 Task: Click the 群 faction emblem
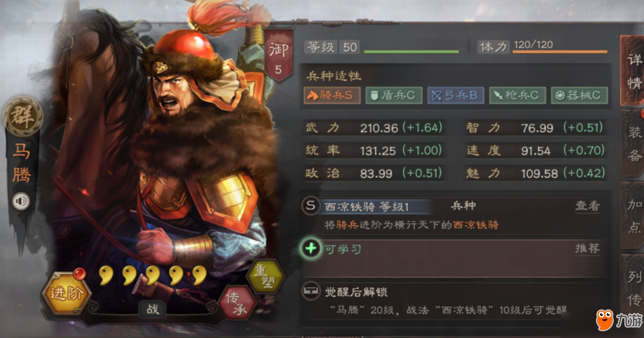pos(22,117)
